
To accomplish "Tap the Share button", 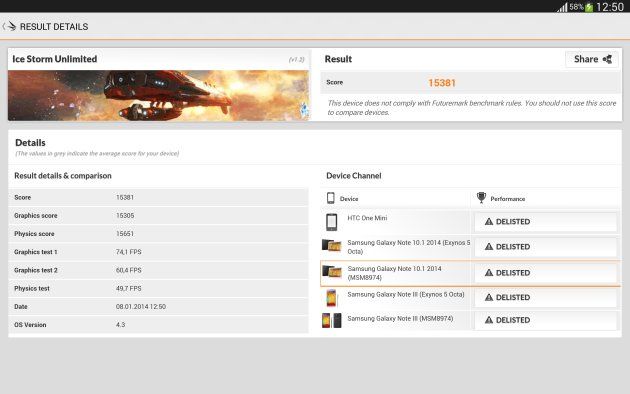I will [592, 59].
